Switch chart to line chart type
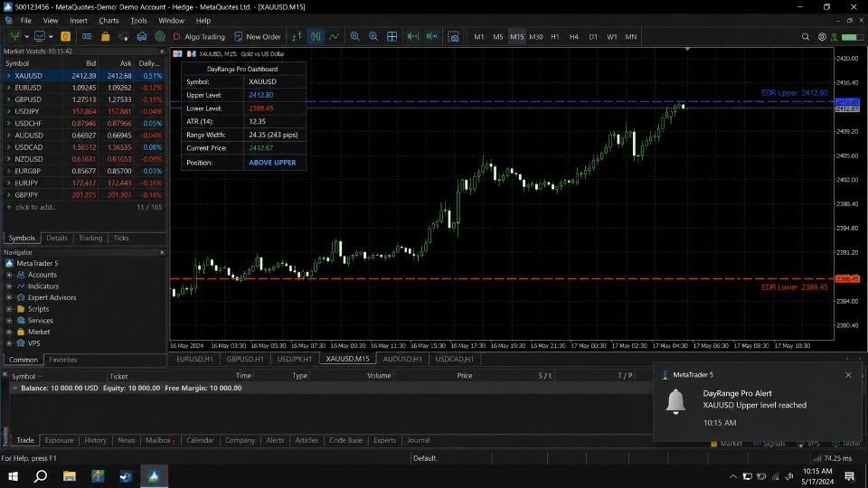 click(x=334, y=36)
